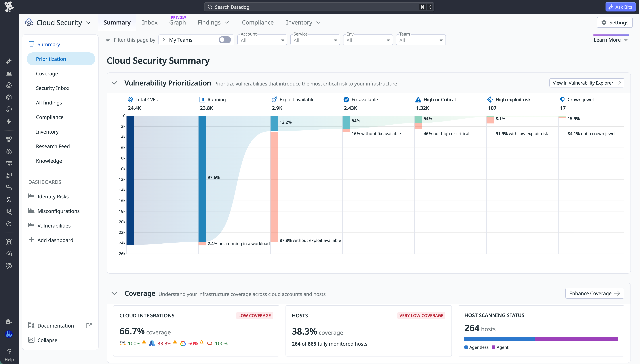Image resolution: width=640 pixels, height=364 pixels.
Task: Select Prioritization in the left navigation
Action: tap(61, 59)
